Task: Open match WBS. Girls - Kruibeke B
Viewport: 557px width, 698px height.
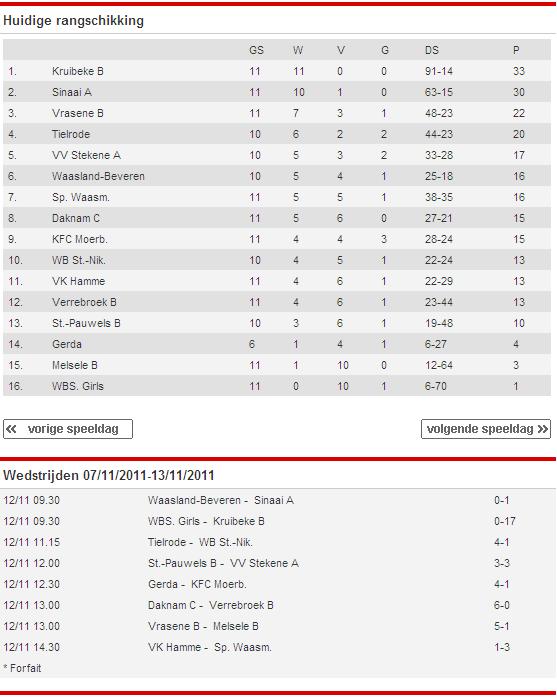Action: coord(206,521)
